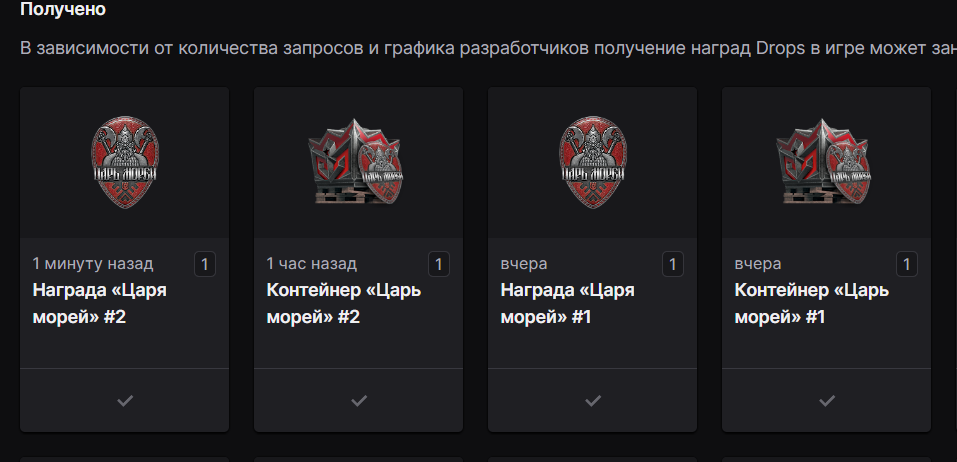Select the count badge on Контейнер «Царь морей» #1

click(907, 264)
